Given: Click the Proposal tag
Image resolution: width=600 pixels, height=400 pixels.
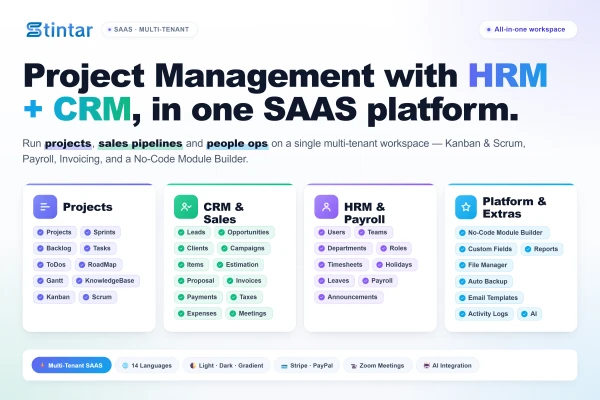Looking at the screenshot, I should [197, 281].
